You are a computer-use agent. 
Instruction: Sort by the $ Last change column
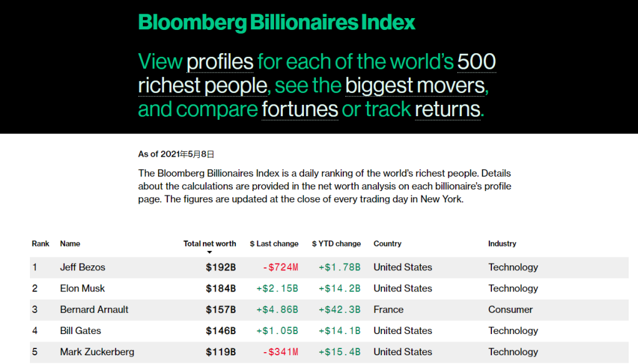[273, 243]
